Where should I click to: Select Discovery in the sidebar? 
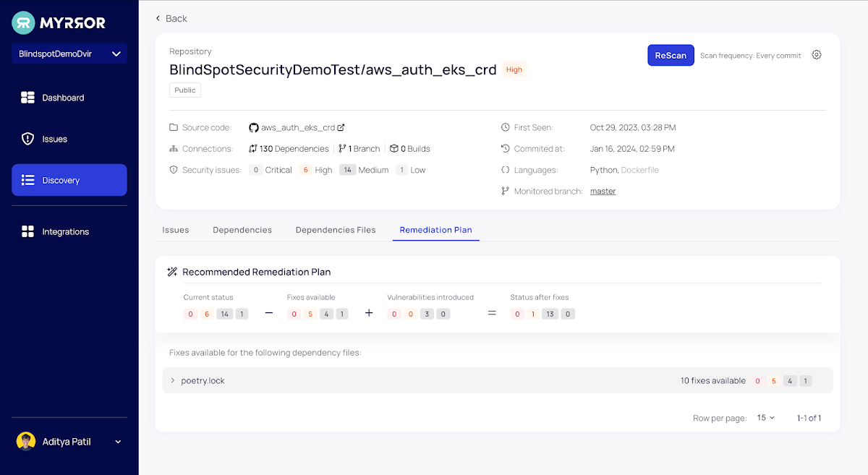coord(69,180)
